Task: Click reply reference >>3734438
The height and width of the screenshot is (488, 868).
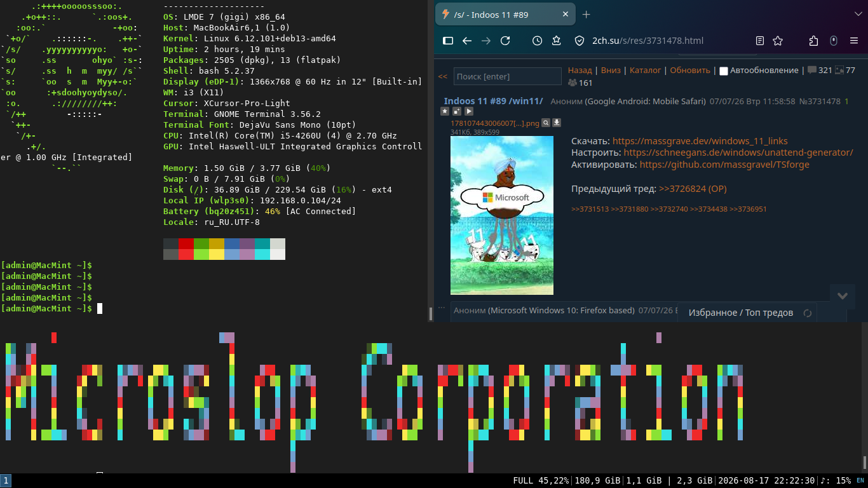Action: coord(709,209)
